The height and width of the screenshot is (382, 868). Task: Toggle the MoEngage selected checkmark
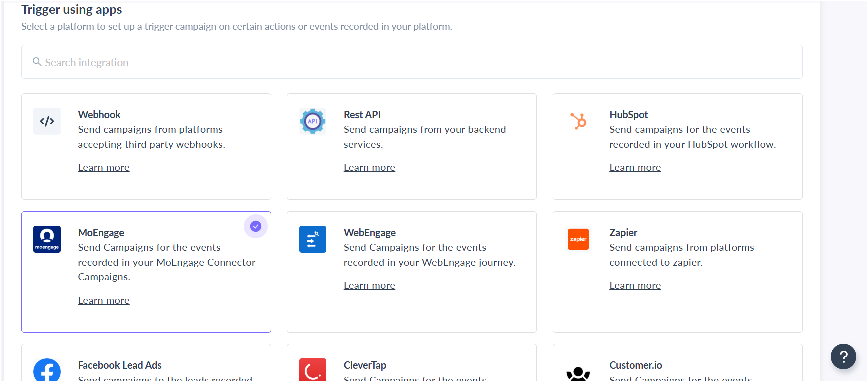click(256, 226)
